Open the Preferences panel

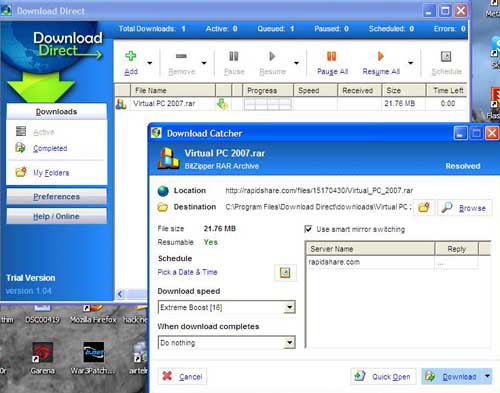click(56, 197)
